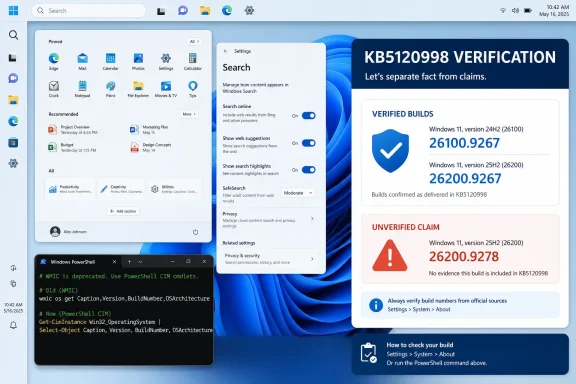Open the SafeSearch Moderate dropdown
The image size is (576, 384).
point(298,193)
